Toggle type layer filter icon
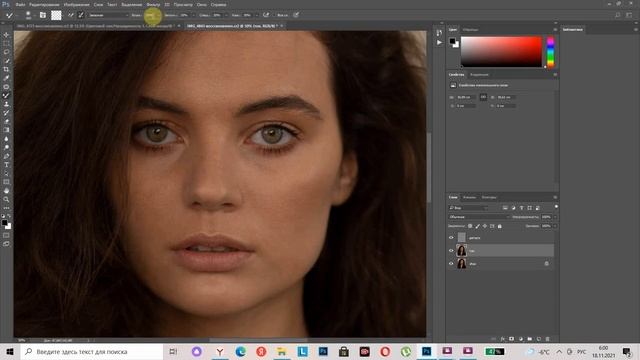Viewport: 640px width, 360px height. [x=522, y=208]
